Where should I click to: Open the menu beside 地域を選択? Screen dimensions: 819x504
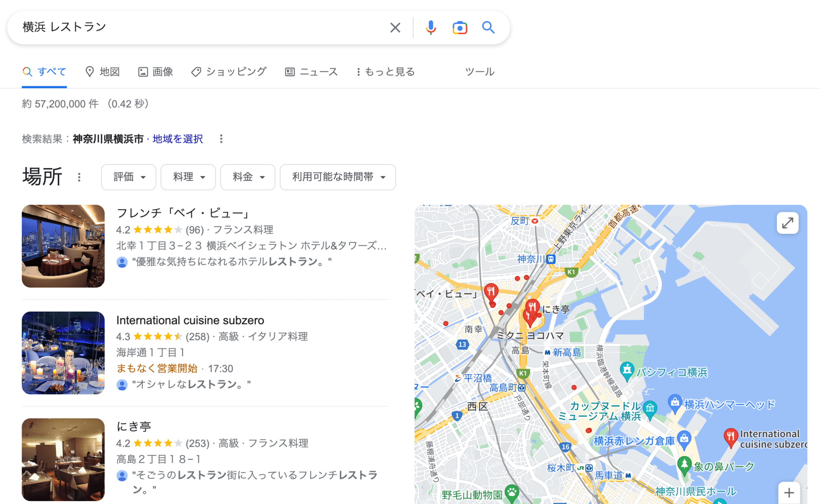(221, 139)
